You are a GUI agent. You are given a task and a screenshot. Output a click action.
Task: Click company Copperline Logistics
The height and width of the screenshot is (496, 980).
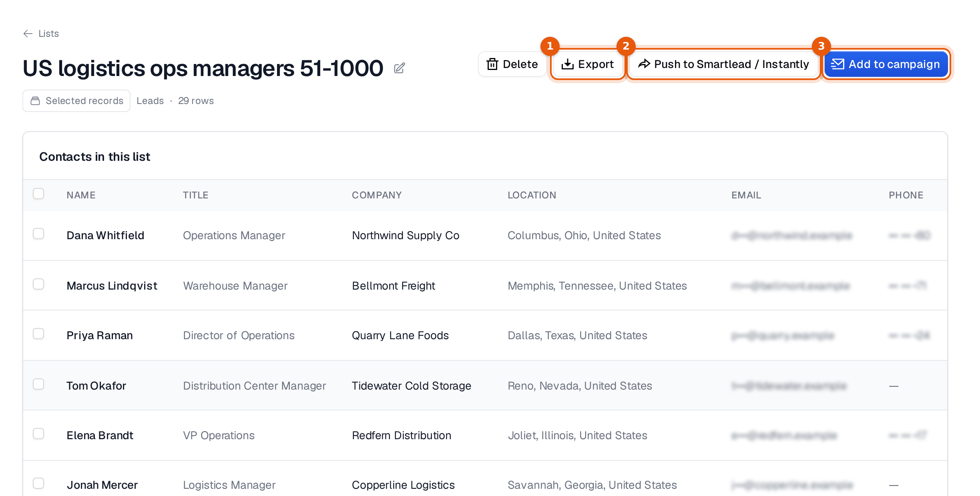403,485
